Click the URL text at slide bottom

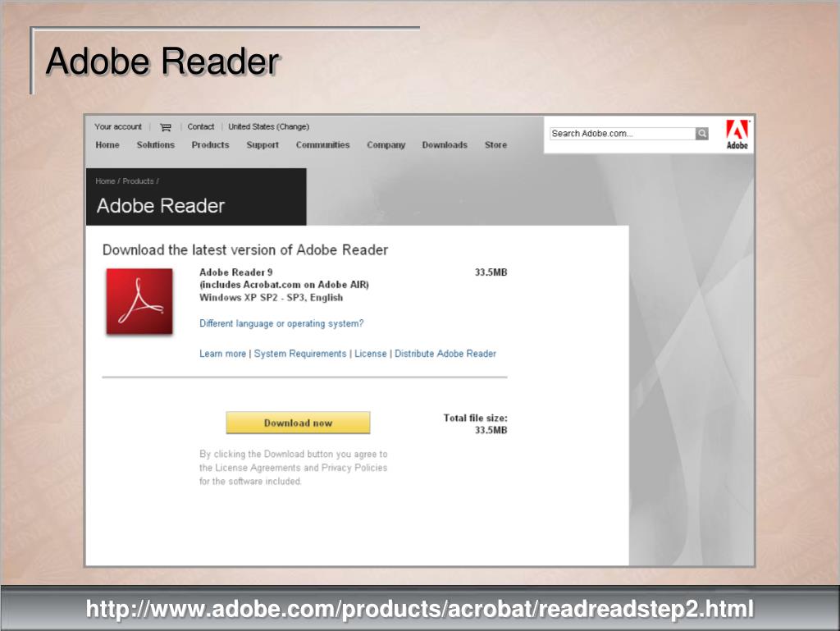419,609
